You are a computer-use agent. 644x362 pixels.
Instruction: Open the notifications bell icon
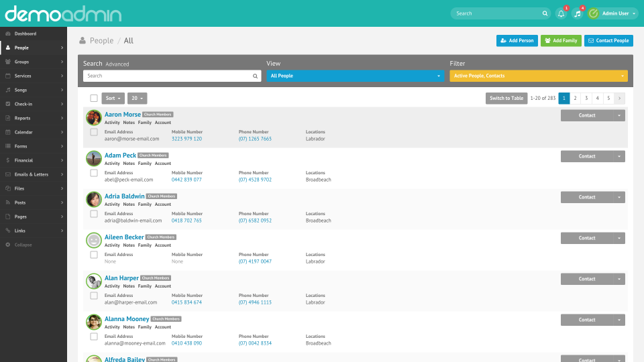(x=561, y=13)
